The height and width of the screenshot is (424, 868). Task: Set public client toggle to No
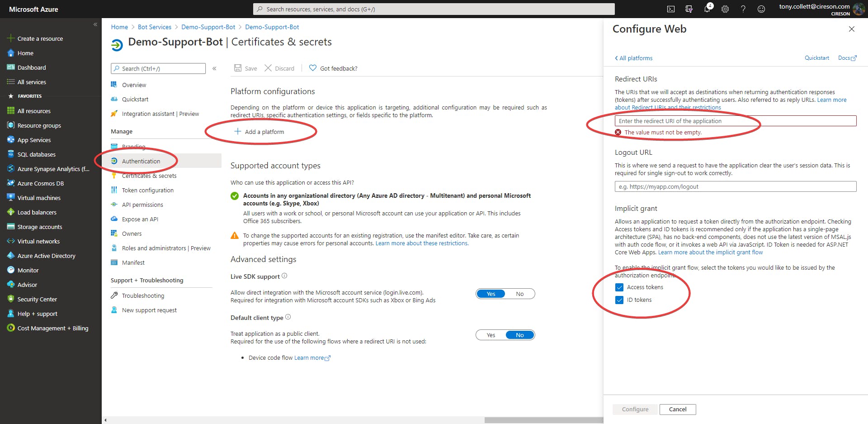520,335
